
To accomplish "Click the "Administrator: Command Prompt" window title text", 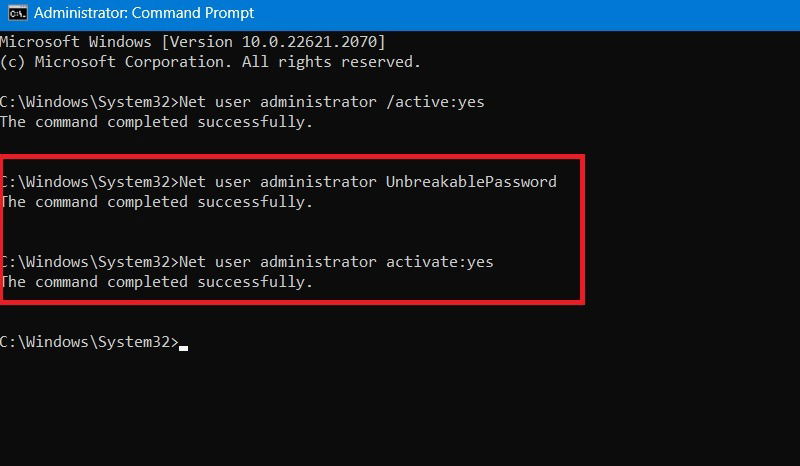I will (144, 13).
